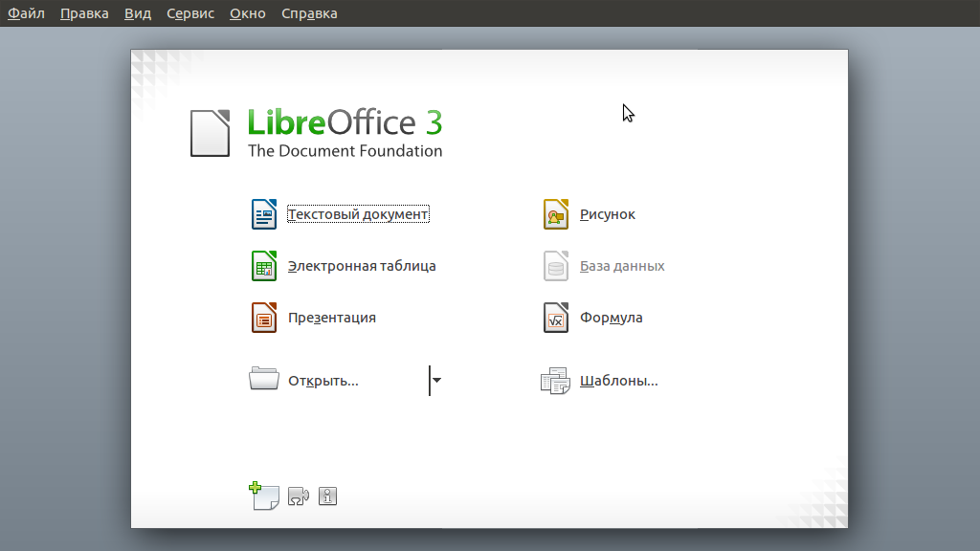Click the LibreOffice 3 logo
The image size is (980, 551).
317,133
